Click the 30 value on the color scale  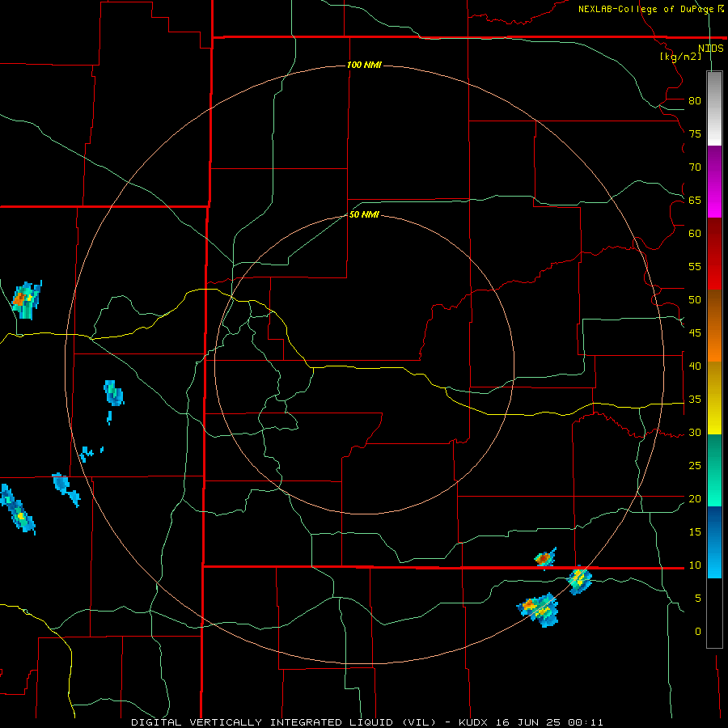[x=695, y=432]
